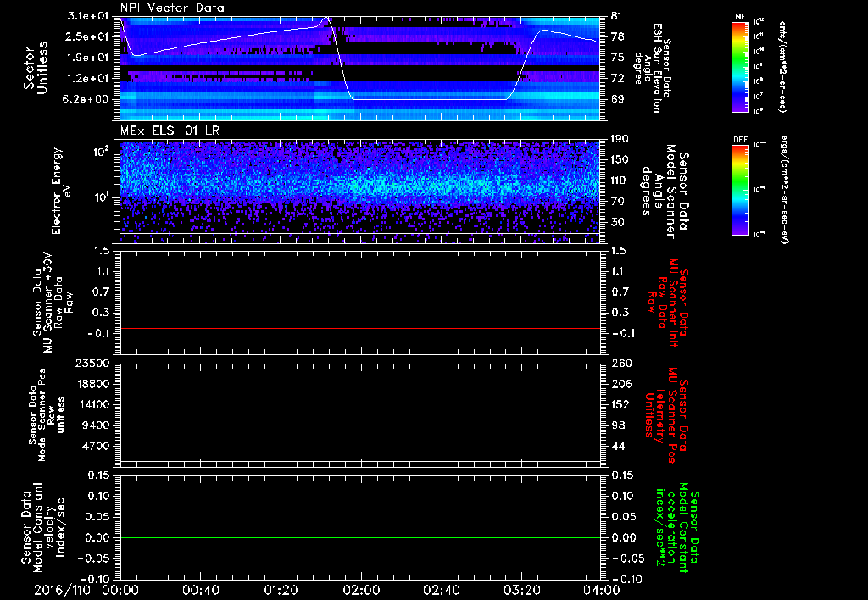Viewport: 868px width, 600px height.
Task: Click the MEx ELS-01 LR plot title
Action: [x=171, y=131]
